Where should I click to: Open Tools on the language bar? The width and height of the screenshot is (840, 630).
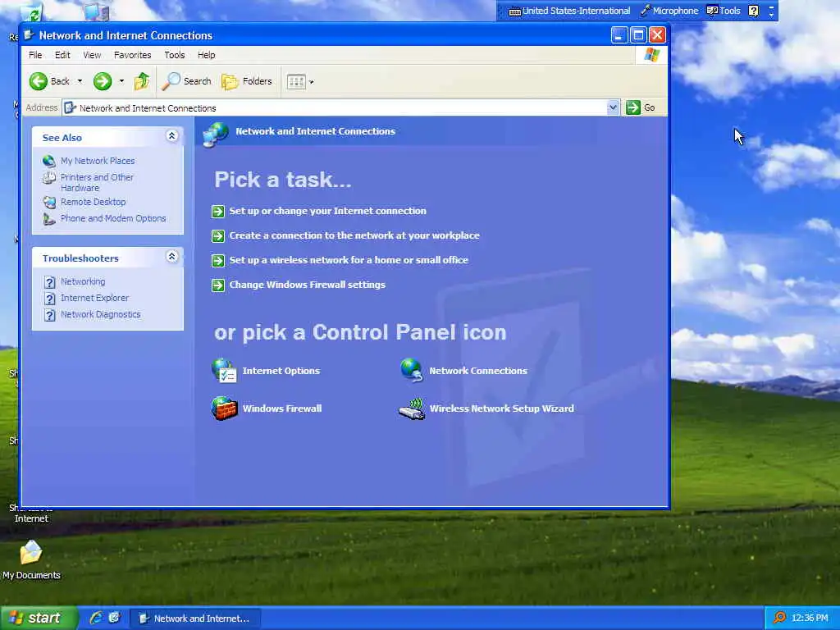[724, 11]
